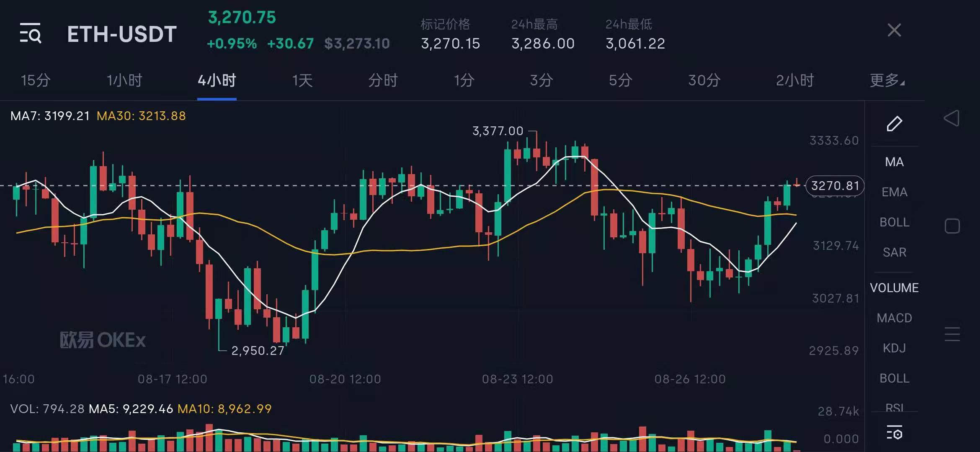The width and height of the screenshot is (980, 452).
Task: Tap the ETH-USDT trading pair title
Action: click(122, 34)
